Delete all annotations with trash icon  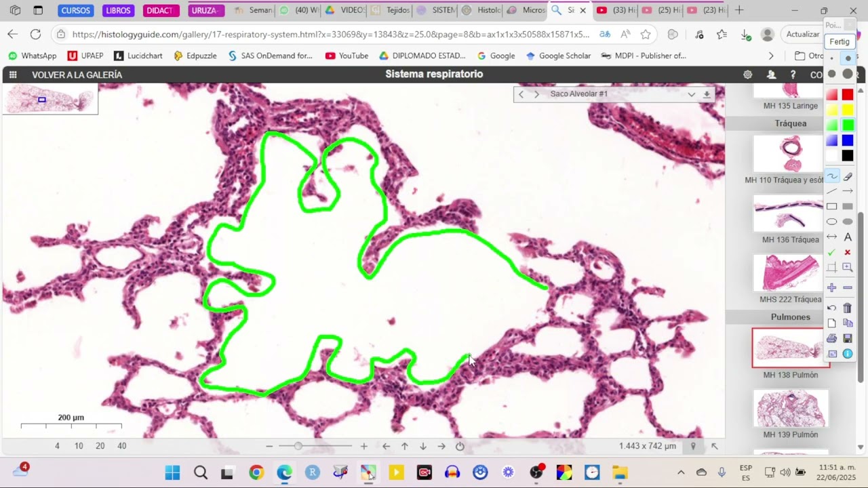pos(848,308)
